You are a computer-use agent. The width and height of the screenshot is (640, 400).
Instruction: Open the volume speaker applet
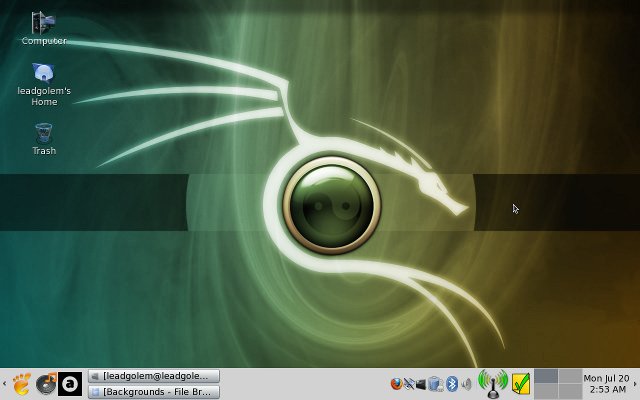click(x=467, y=384)
